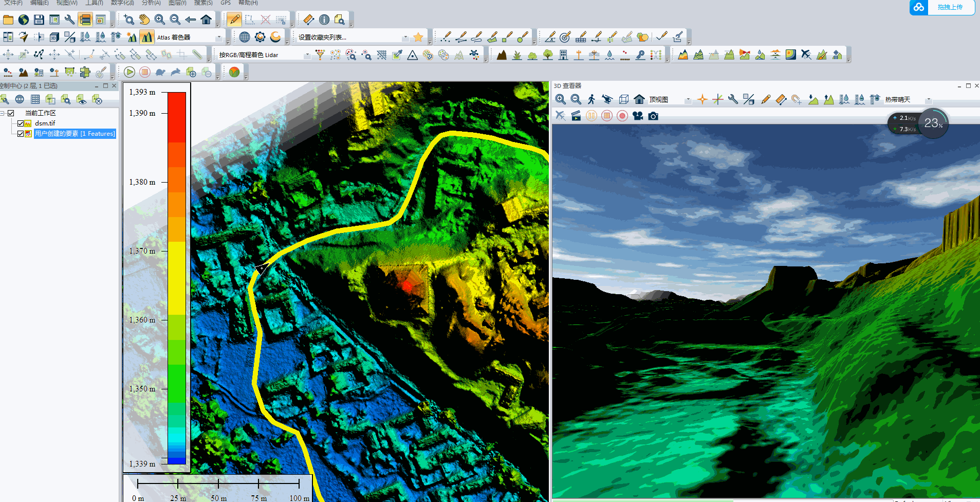Click the 3D viewer pause button
Screen dimensions: 980x502
(x=591, y=116)
